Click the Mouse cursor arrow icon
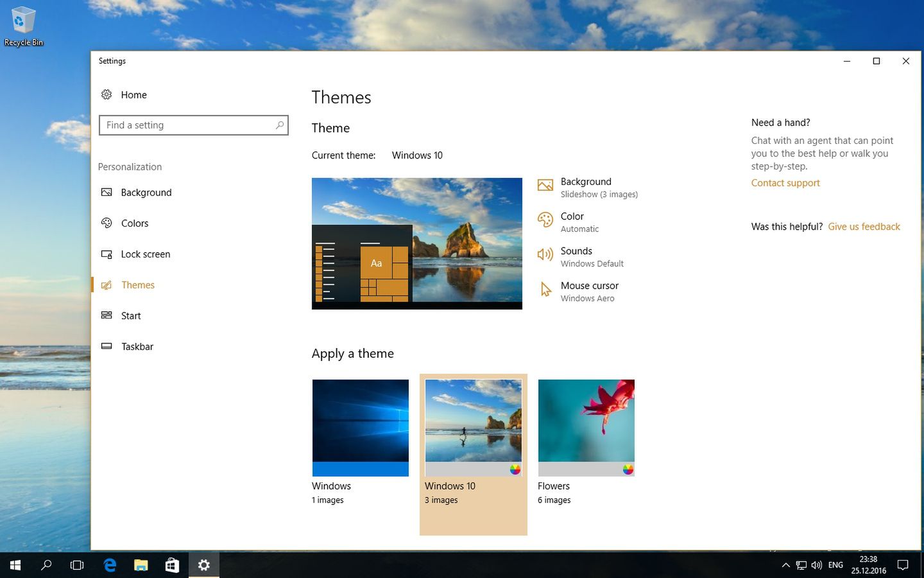Viewport: 924px width, 578px height. (x=545, y=290)
